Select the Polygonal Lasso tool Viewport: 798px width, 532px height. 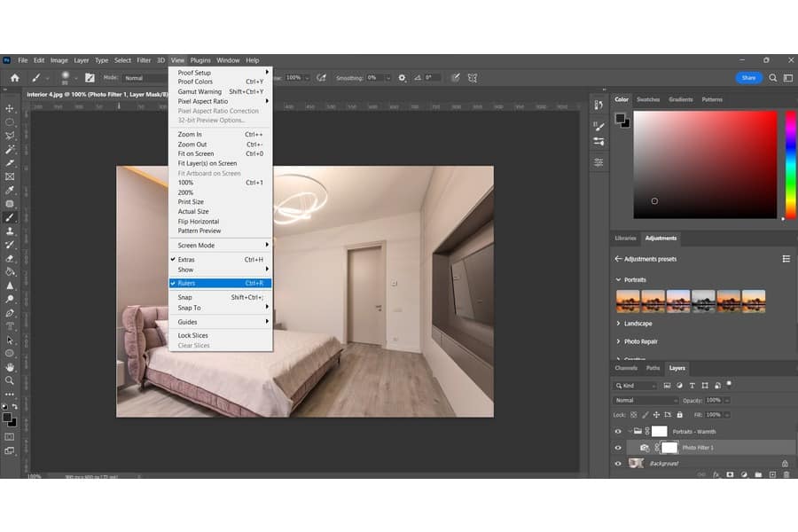[10, 136]
